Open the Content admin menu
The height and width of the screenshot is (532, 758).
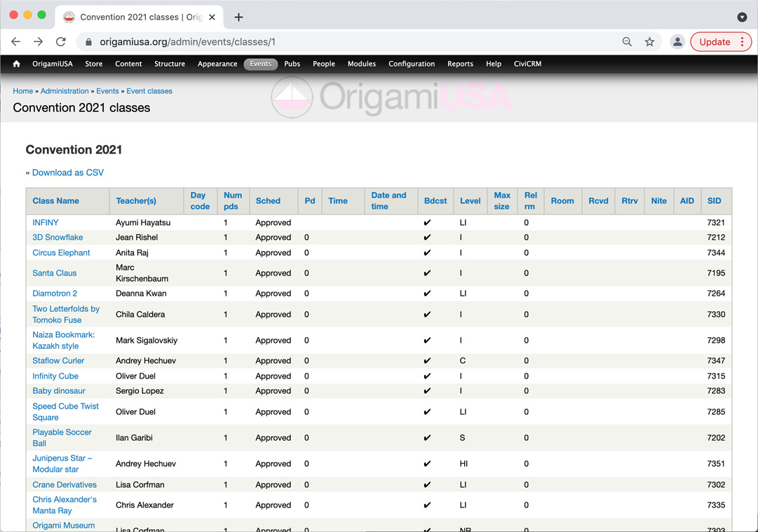tap(128, 64)
